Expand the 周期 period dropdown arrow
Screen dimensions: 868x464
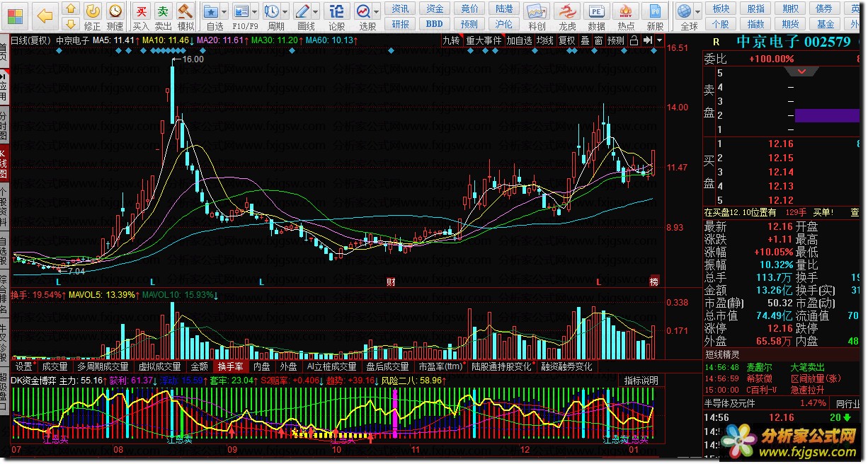285,13
